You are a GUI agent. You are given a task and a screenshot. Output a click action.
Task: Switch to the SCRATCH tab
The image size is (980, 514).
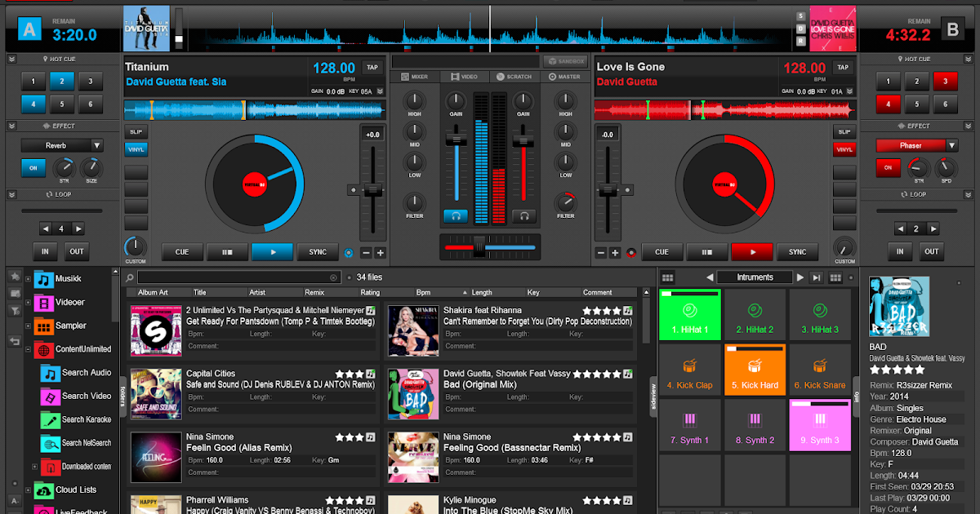click(514, 77)
